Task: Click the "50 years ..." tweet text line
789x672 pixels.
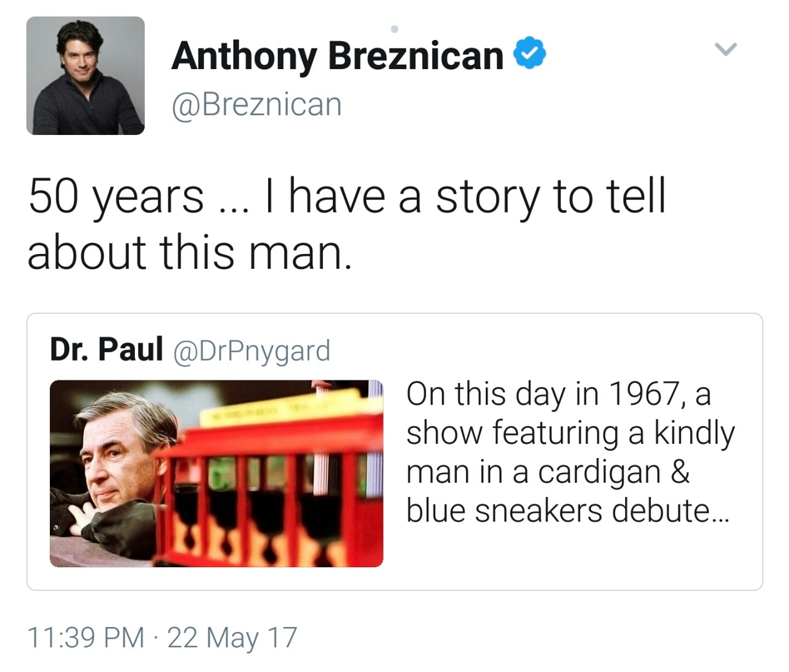Action: (x=346, y=197)
